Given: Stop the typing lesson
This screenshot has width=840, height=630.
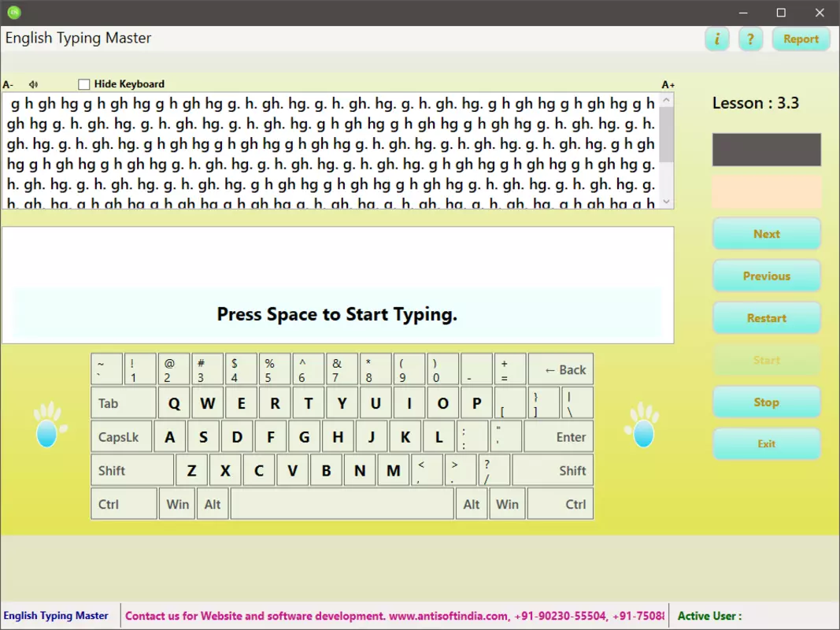Looking at the screenshot, I should [x=767, y=402].
